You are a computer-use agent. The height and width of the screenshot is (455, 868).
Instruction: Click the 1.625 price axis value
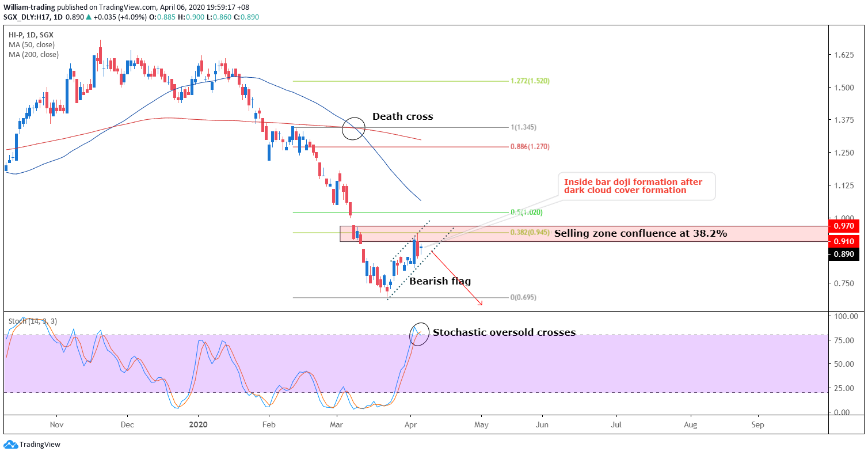[843, 55]
